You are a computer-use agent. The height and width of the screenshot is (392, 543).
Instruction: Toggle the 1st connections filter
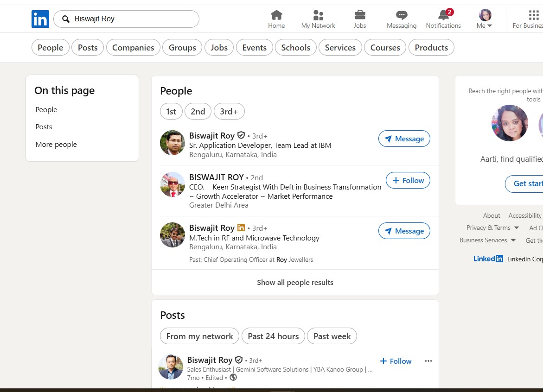click(171, 111)
